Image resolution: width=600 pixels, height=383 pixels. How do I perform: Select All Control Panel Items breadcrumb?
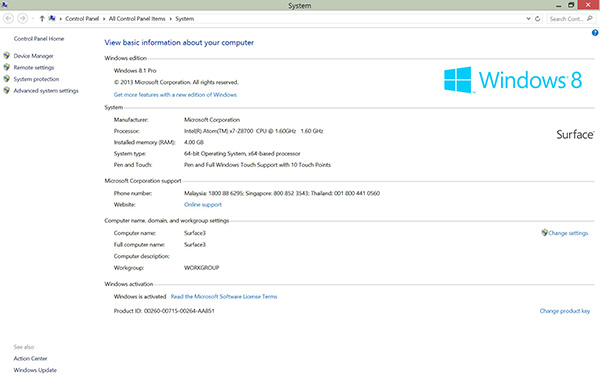[137, 19]
